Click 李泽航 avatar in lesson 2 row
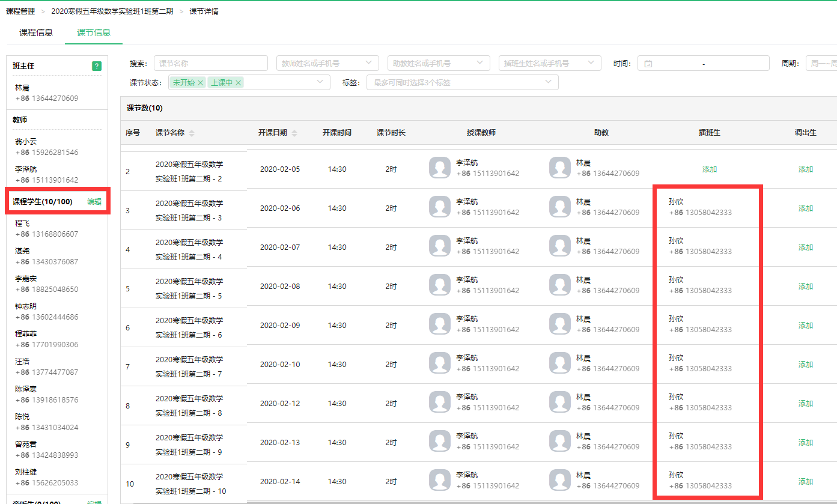837x504 pixels. click(x=440, y=168)
